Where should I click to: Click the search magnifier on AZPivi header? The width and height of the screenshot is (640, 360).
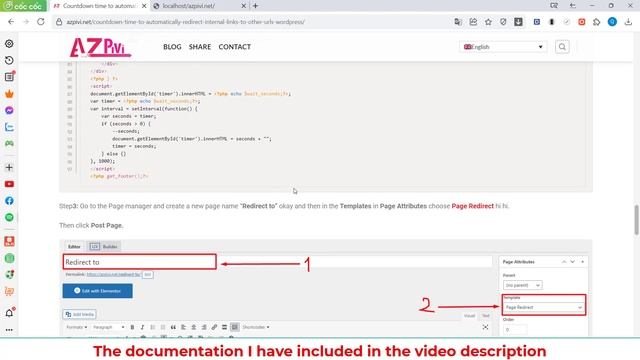[562, 47]
